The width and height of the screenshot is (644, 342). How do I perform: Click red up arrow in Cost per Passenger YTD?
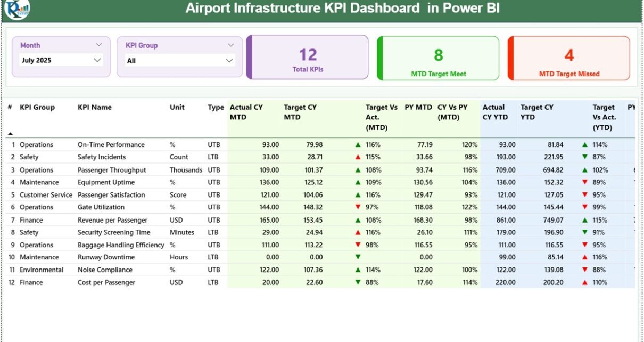coord(585,283)
